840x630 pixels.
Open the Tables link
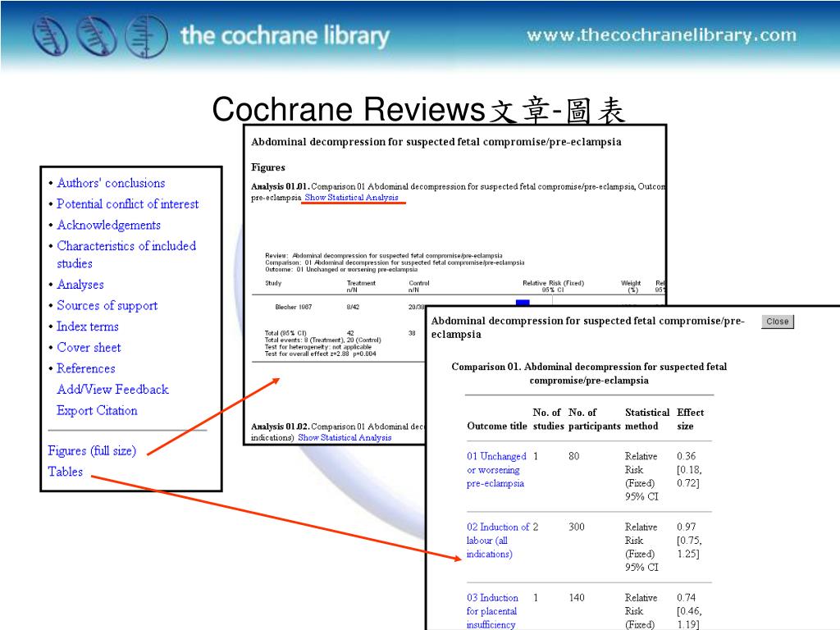click(x=65, y=472)
